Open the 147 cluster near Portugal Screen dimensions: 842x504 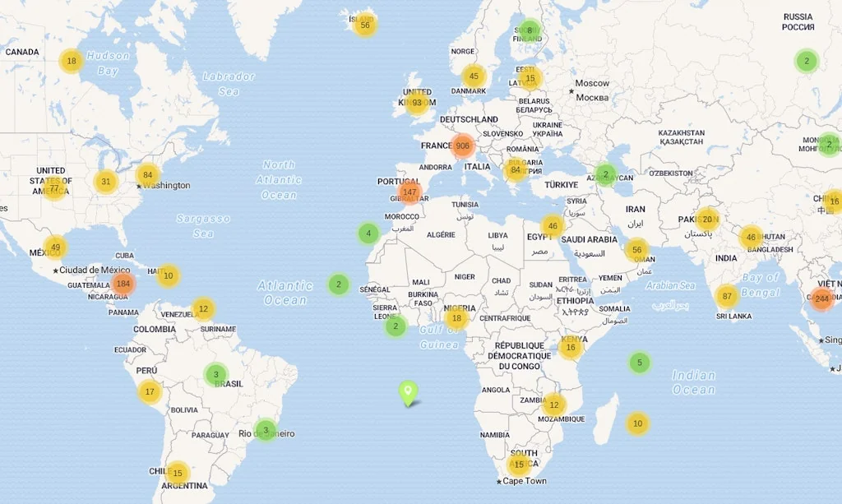(410, 192)
